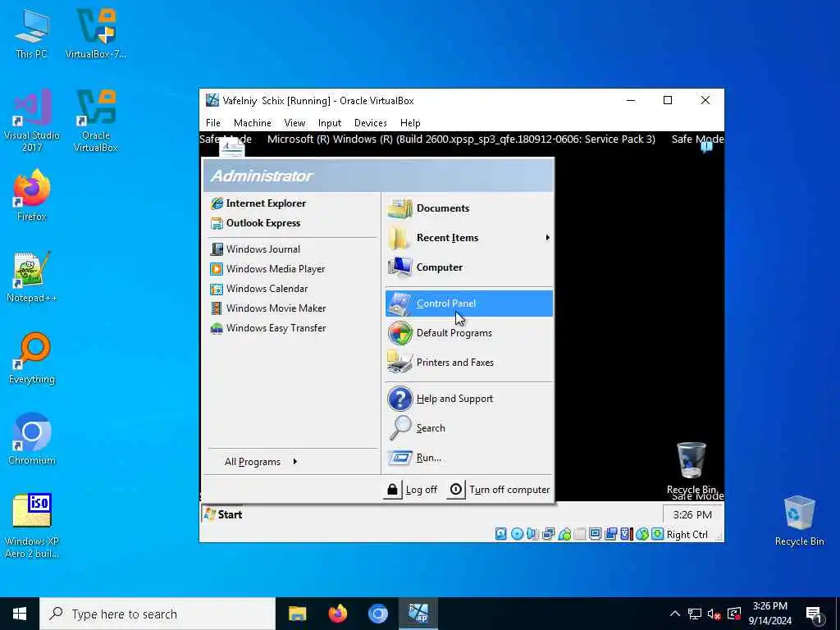Click the optical disk status icon

tap(517, 534)
